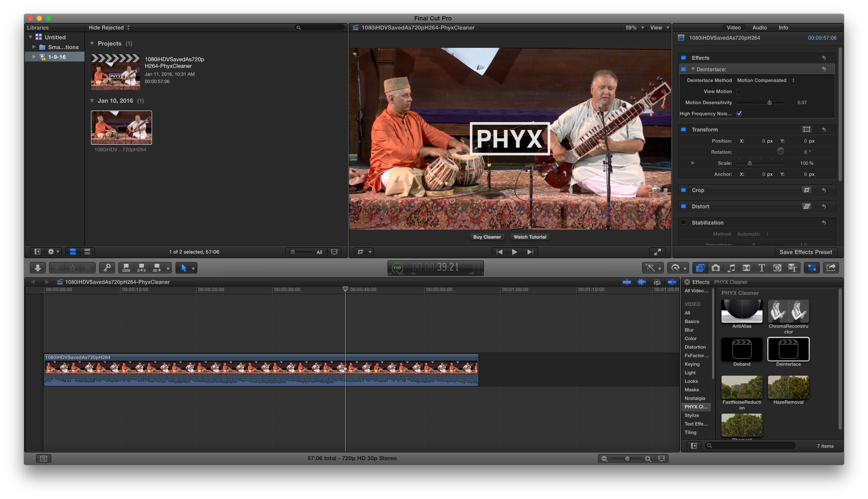Show the Effects browser icon
The width and height of the screenshot is (868, 499).
click(x=700, y=268)
